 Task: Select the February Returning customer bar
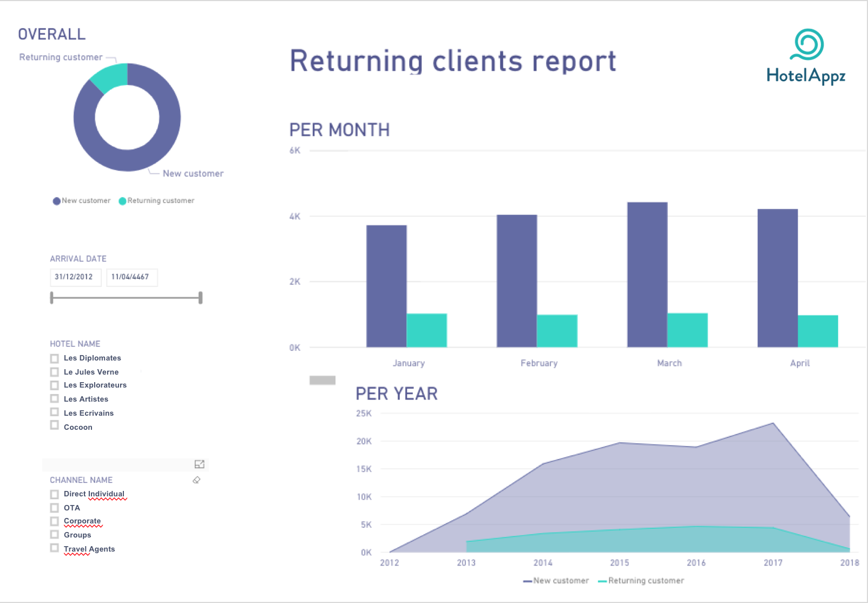(x=557, y=331)
